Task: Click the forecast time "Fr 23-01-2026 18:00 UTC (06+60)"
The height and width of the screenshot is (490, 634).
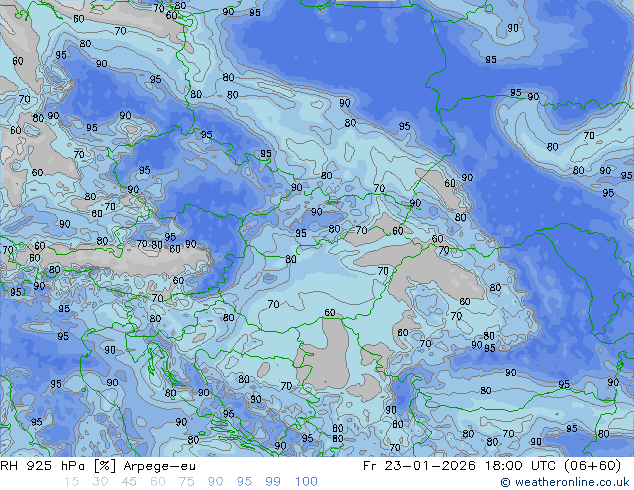Action: coord(492,466)
